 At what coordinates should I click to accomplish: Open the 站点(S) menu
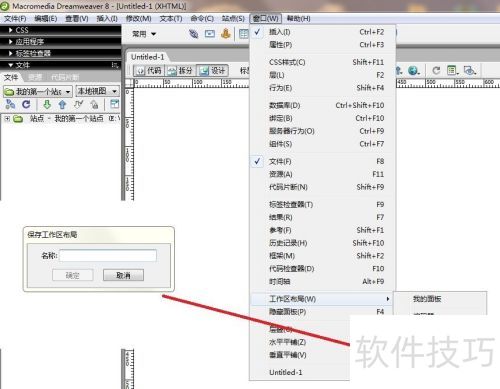[x=233, y=19]
